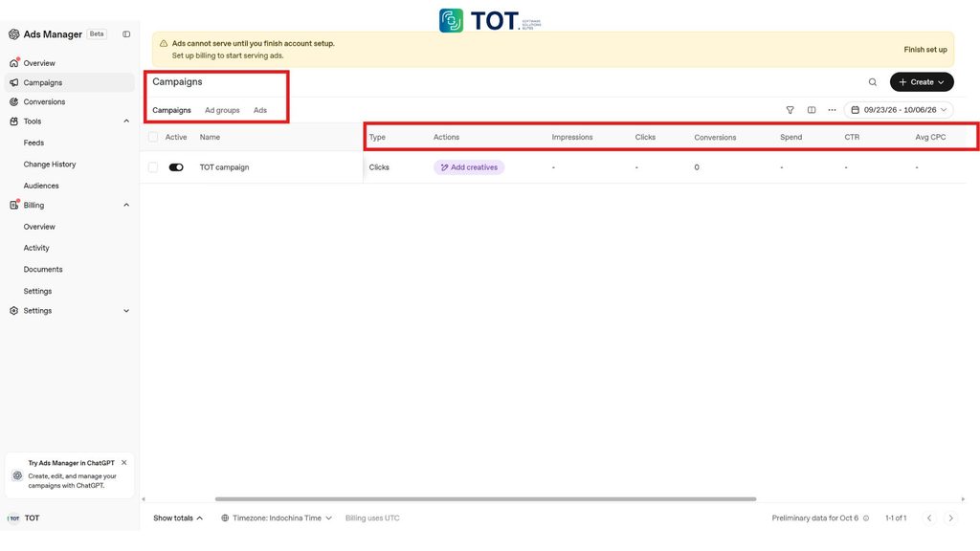Open search with magnifier icon
Screen dimensions: 980x551
tap(873, 82)
